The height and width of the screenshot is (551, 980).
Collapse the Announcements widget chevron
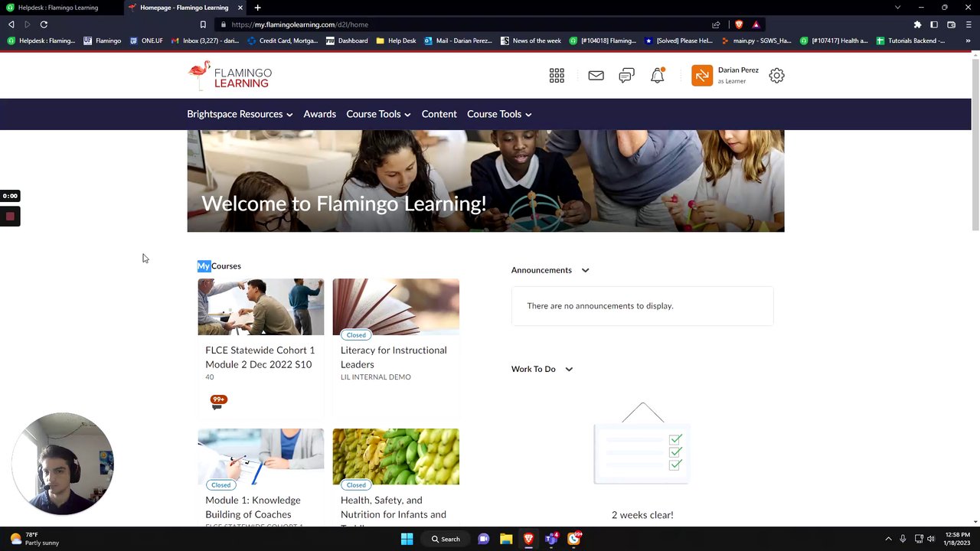[585, 270]
